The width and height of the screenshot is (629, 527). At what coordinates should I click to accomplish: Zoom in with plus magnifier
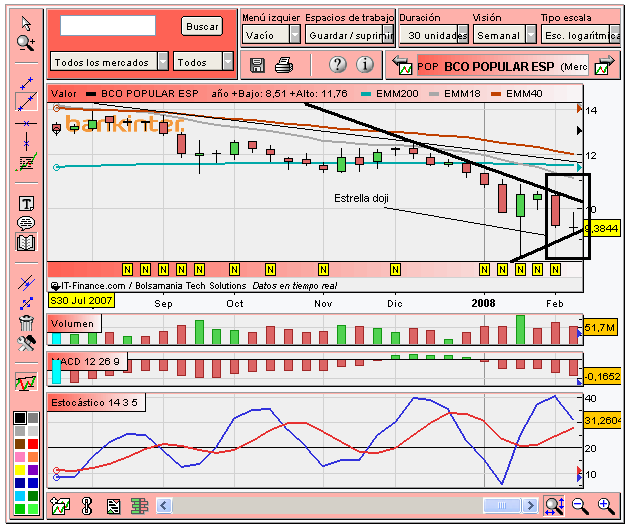point(606,506)
